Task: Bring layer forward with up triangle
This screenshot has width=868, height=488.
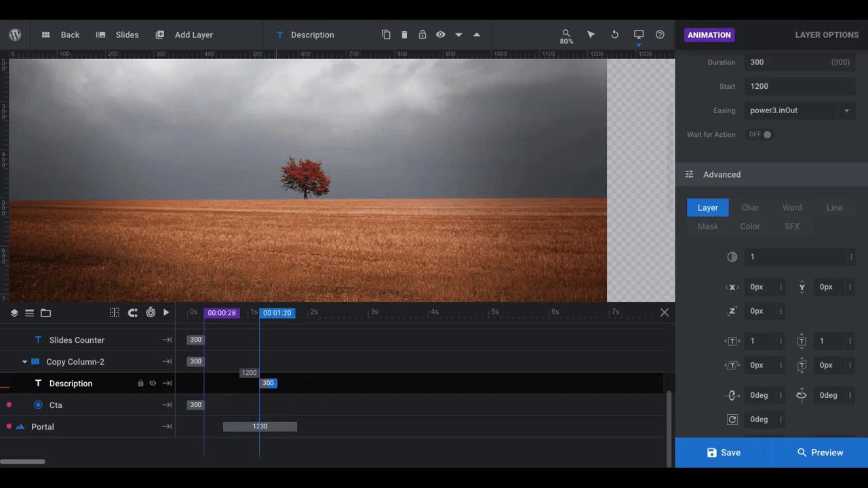Action: (x=477, y=35)
